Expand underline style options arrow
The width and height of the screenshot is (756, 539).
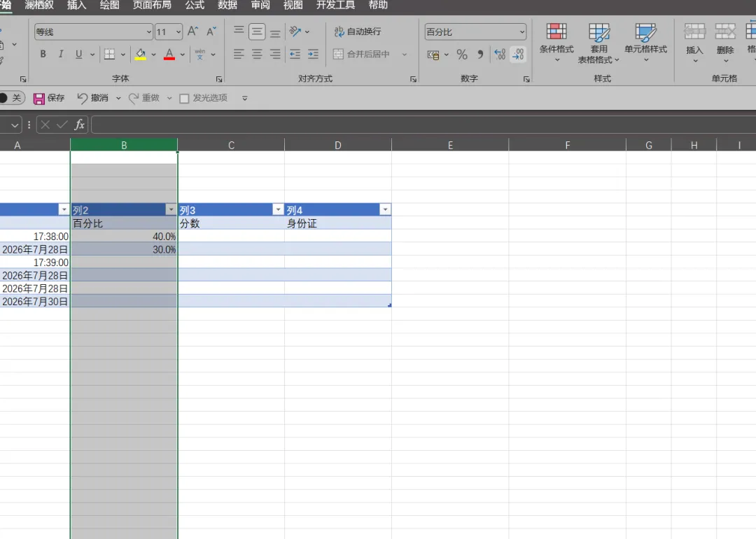pyautogui.click(x=92, y=55)
